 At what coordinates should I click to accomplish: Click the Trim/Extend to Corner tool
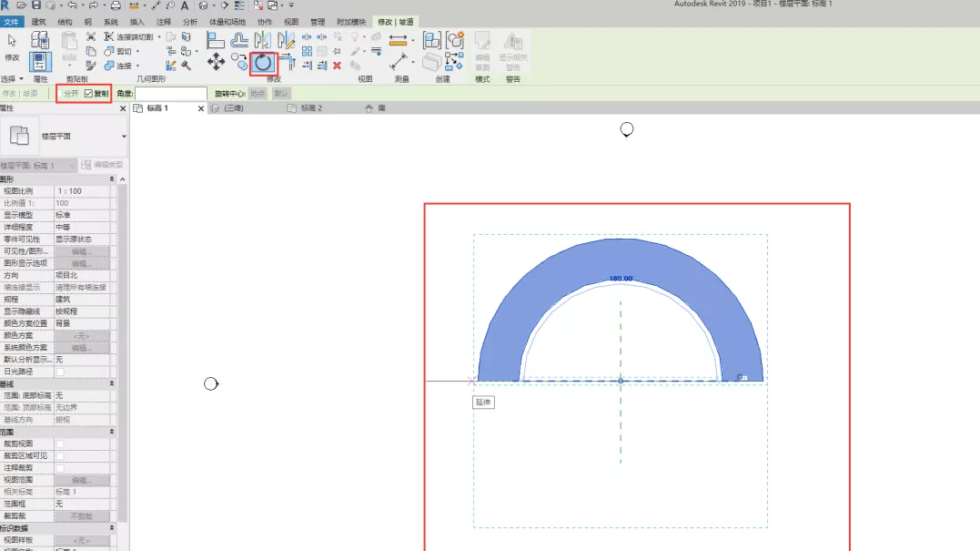coord(288,62)
